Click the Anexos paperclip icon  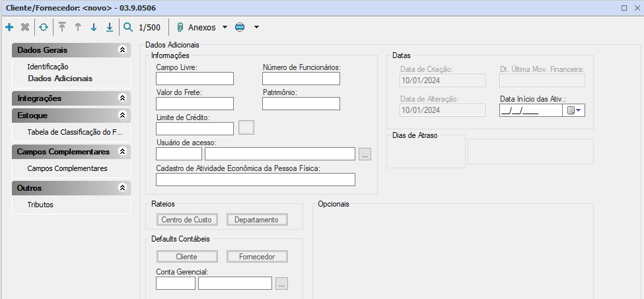pos(180,27)
